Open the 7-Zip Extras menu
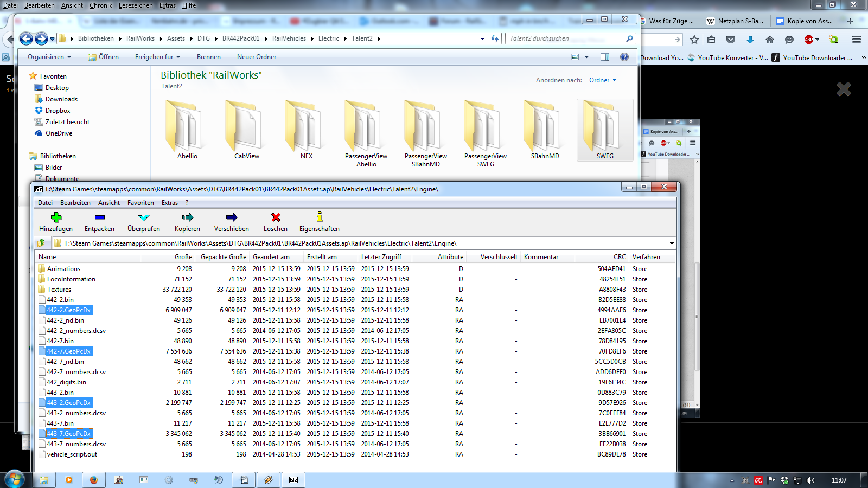This screenshot has width=868, height=488. (x=170, y=203)
